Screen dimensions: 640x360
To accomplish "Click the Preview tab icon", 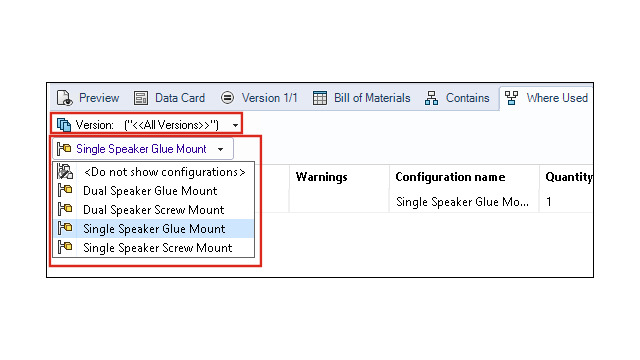I will (x=64, y=98).
